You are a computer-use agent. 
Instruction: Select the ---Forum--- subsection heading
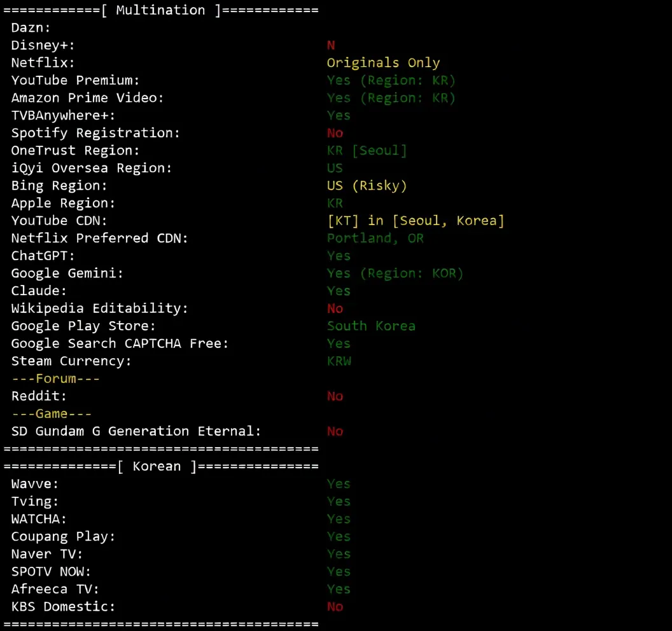[56, 378]
